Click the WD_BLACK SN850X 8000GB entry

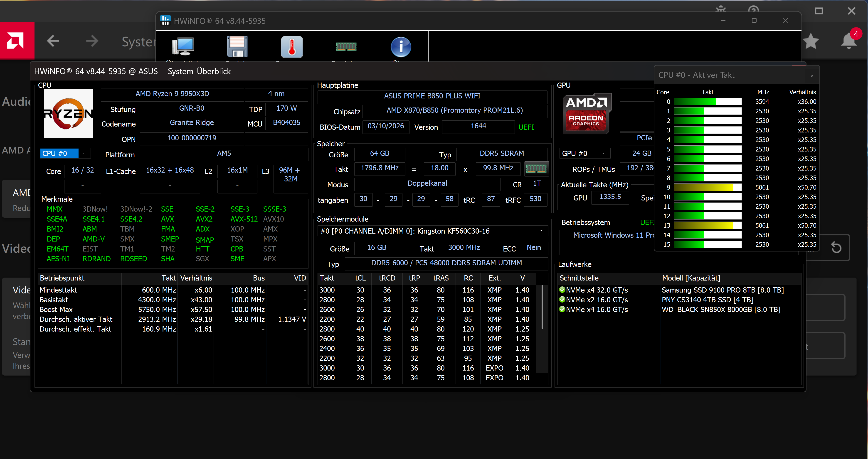click(721, 310)
